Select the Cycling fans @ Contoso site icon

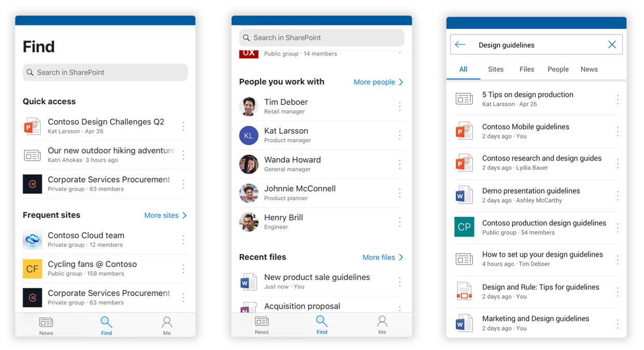pyautogui.click(x=32, y=268)
